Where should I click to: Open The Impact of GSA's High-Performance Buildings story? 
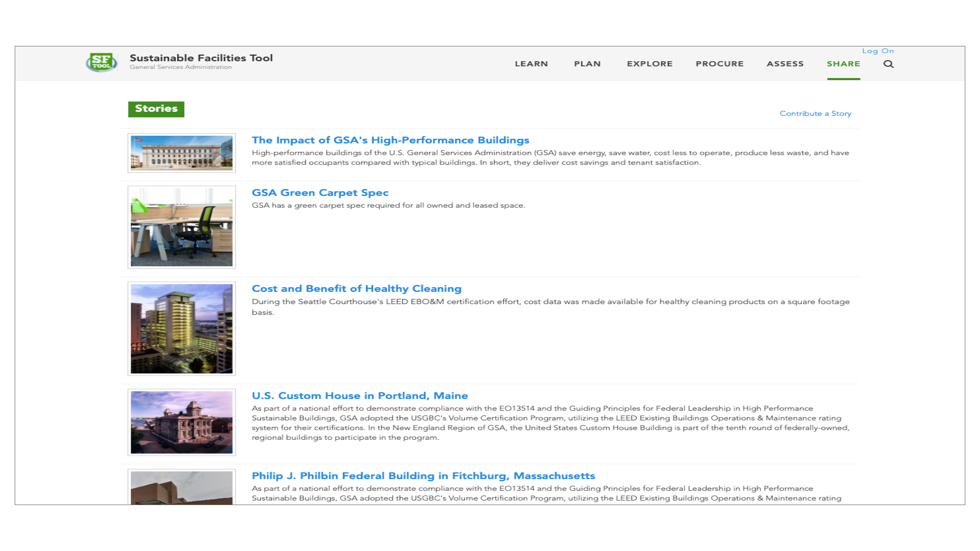pyautogui.click(x=390, y=140)
